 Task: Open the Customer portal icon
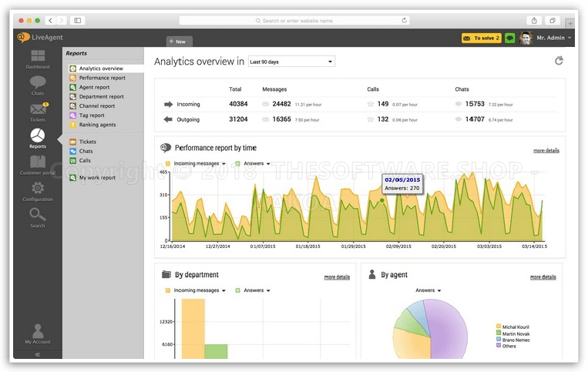[37, 163]
